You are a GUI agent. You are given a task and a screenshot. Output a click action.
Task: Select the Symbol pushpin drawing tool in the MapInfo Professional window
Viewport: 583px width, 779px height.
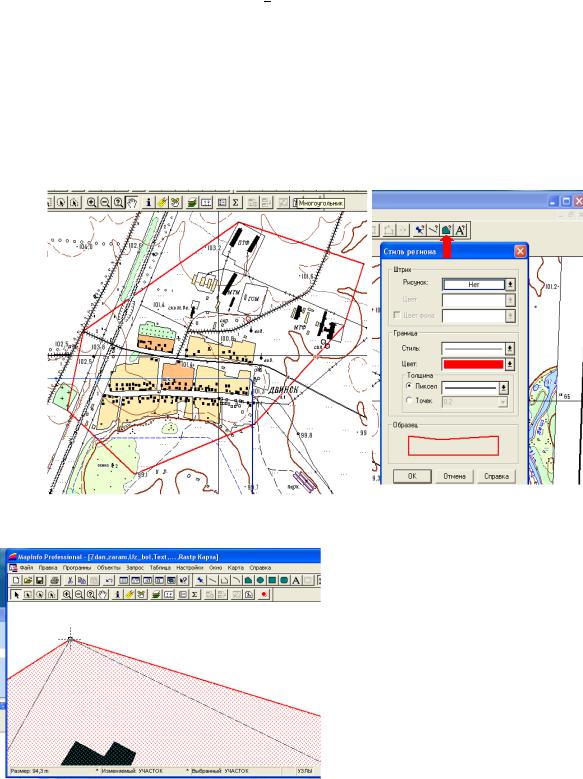200,580
